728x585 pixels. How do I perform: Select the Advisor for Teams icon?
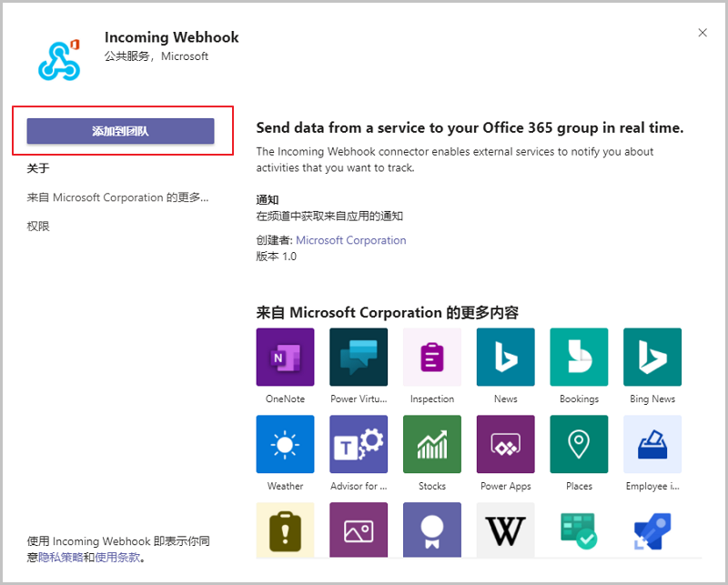click(x=359, y=445)
